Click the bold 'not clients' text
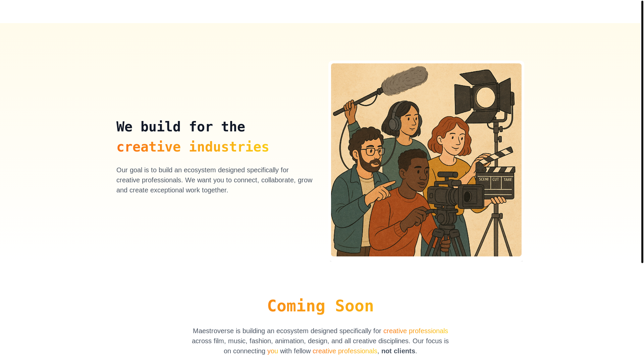644x362 pixels. click(x=398, y=351)
